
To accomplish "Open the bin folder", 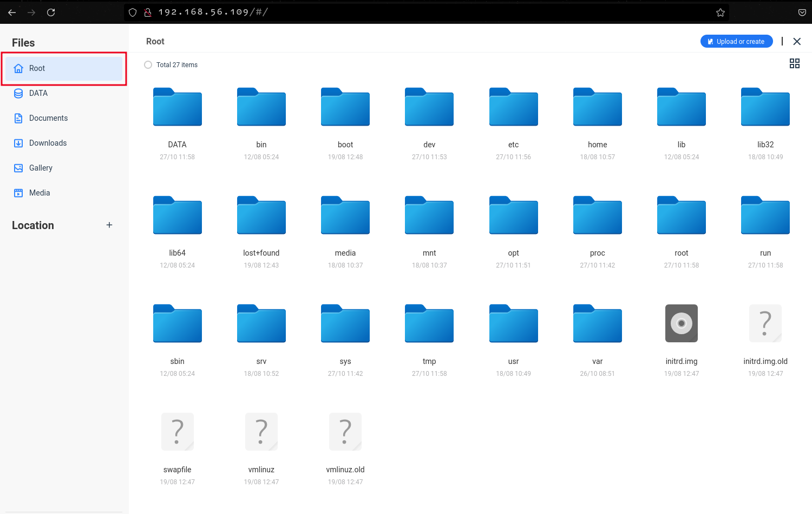I will pyautogui.click(x=261, y=107).
